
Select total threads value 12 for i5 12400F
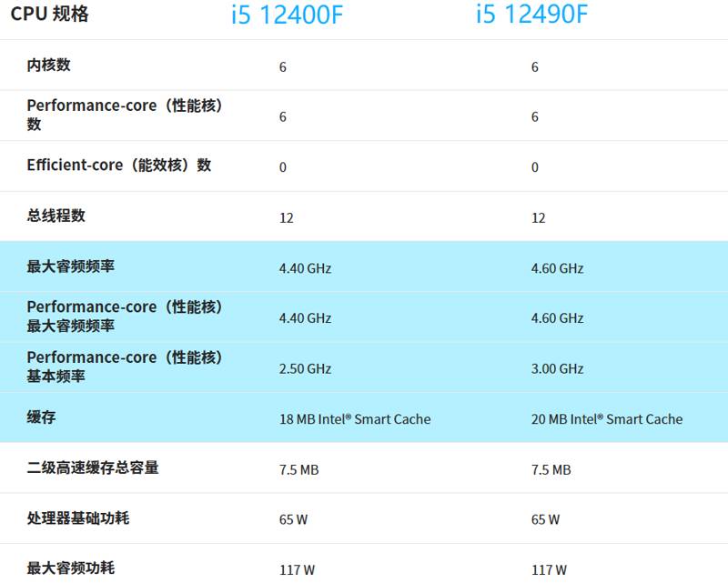287,218
